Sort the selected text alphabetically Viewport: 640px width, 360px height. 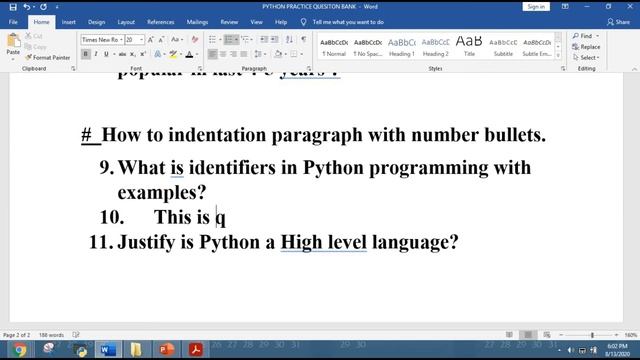289,40
